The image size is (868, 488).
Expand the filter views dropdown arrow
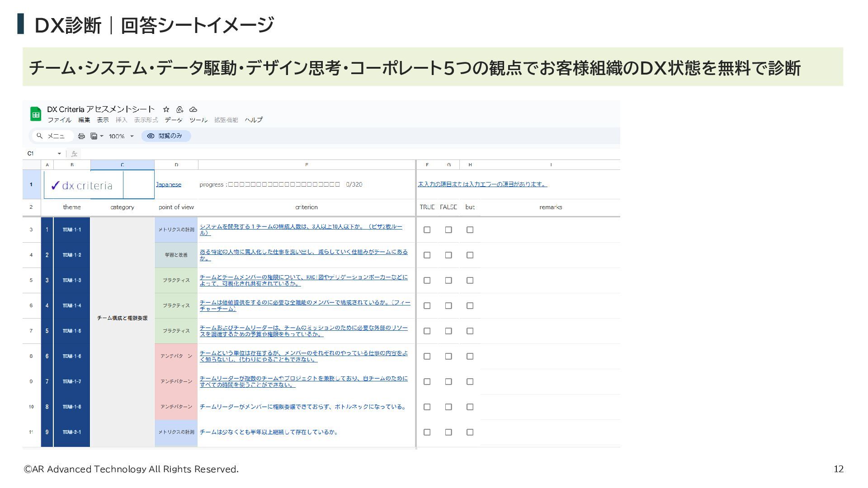102,136
